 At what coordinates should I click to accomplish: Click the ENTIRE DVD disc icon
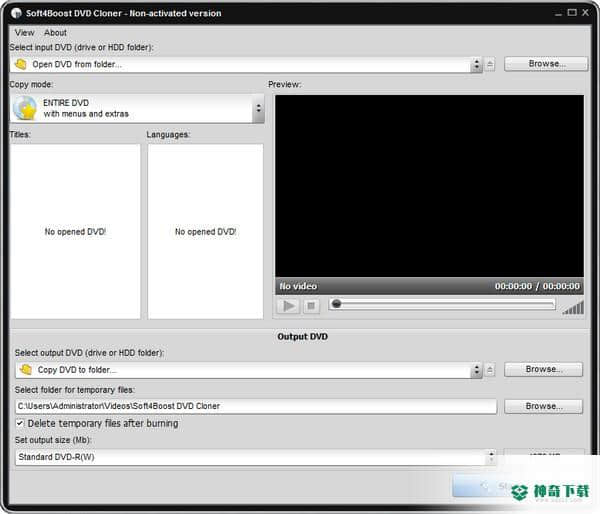point(25,108)
